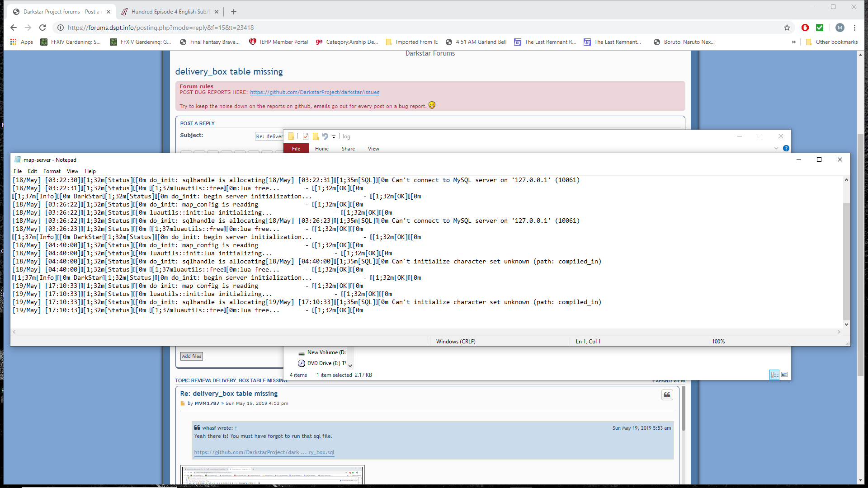868x488 pixels.
Task: Open a new browser tab
Action: [234, 12]
